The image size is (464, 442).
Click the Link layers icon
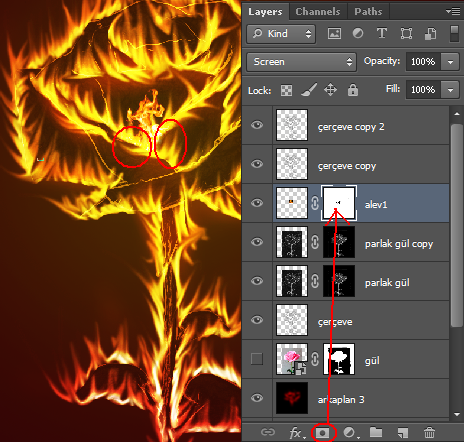pos(267,432)
